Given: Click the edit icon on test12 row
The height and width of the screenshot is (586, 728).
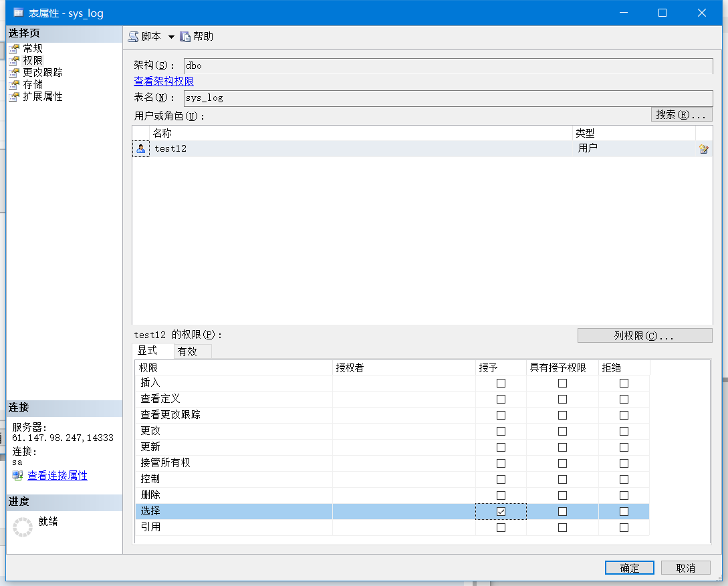Looking at the screenshot, I should [x=703, y=149].
